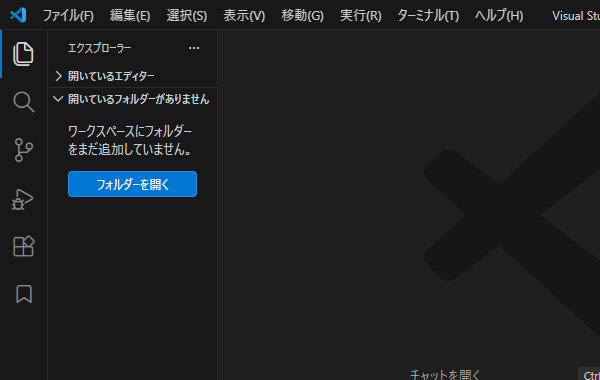Open the Explorer view in activity bar
Viewport: 600px width, 380px height.
click(23, 54)
